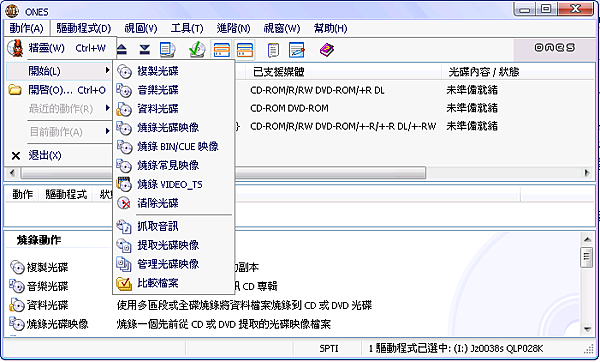Select 退出(X) to exit the program
600x362 pixels.
[60, 155]
